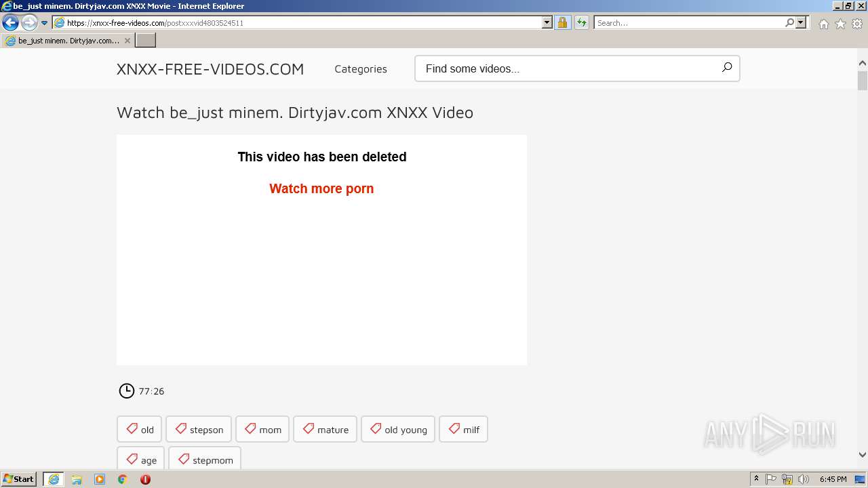The height and width of the screenshot is (488, 868).
Task: Click the network tray icon
Action: point(787,479)
